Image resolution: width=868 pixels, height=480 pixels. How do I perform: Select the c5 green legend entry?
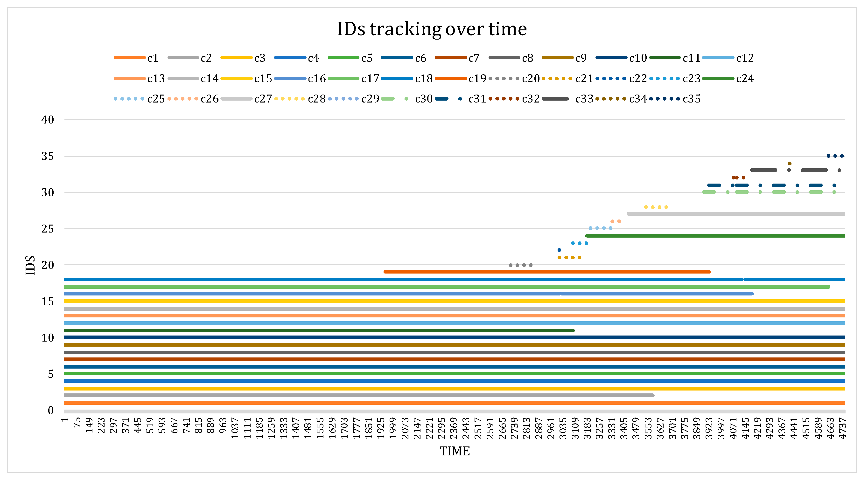344,58
